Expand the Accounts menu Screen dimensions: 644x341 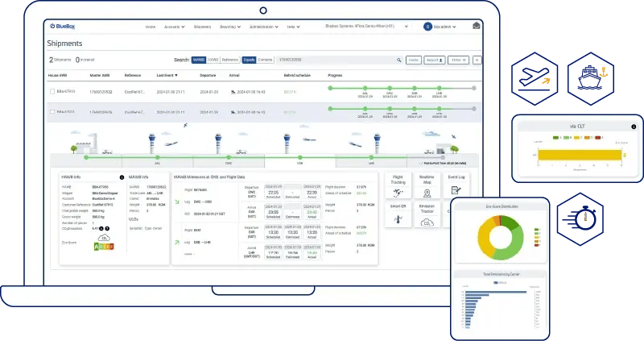(x=174, y=27)
